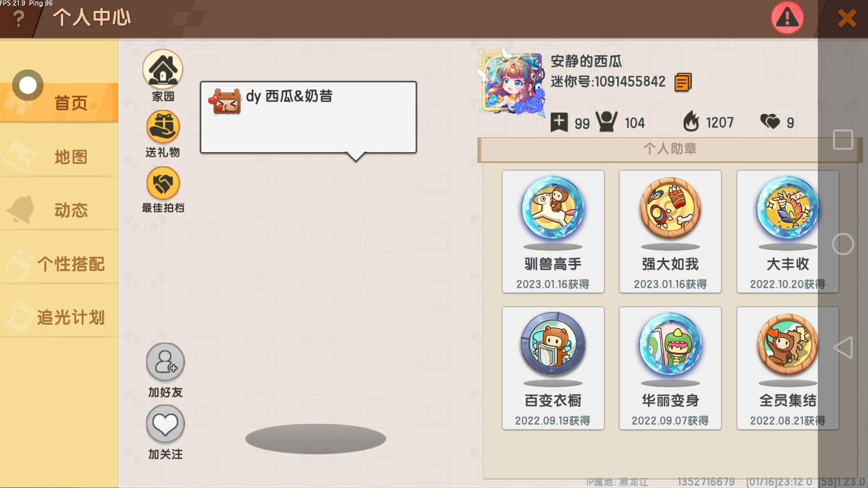Select the 强大如我 medal card
The image size is (868, 488).
670,231
